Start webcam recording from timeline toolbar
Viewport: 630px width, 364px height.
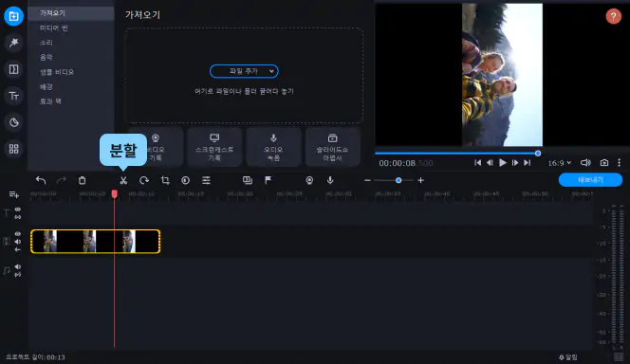pos(309,181)
